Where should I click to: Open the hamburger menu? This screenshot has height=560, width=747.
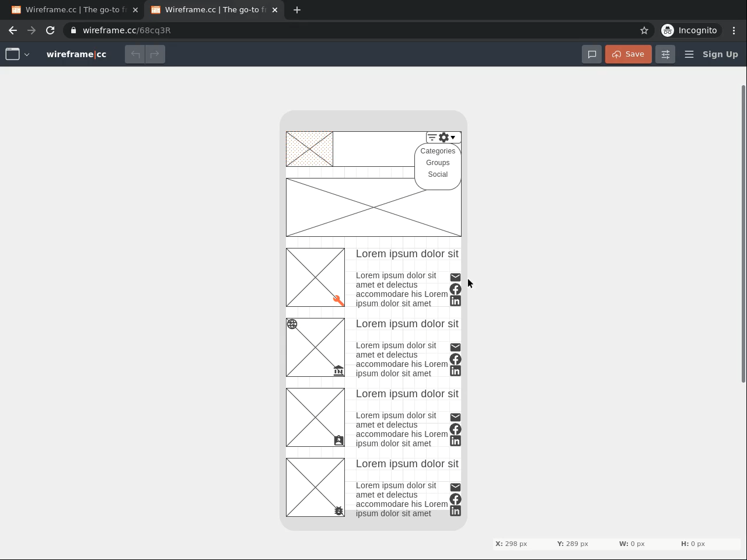[689, 54]
